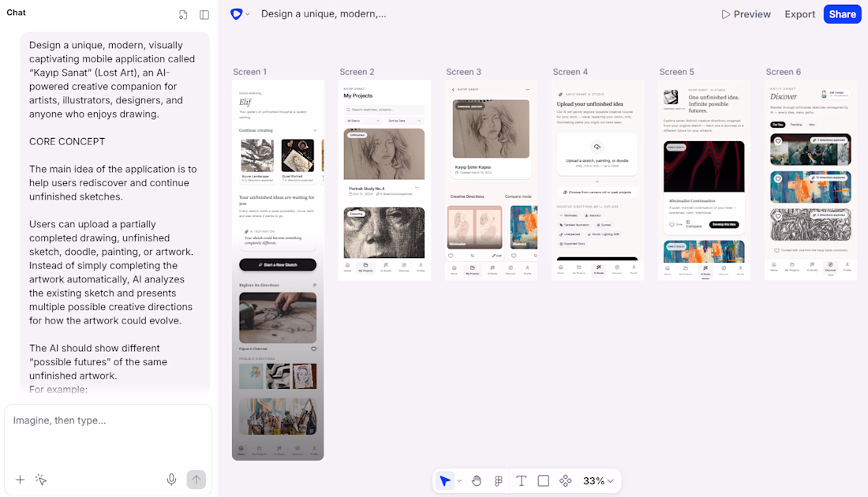The width and height of the screenshot is (868, 497).
Task: Click the sparkle cursor select icon
Action: (x=41, y=480)
